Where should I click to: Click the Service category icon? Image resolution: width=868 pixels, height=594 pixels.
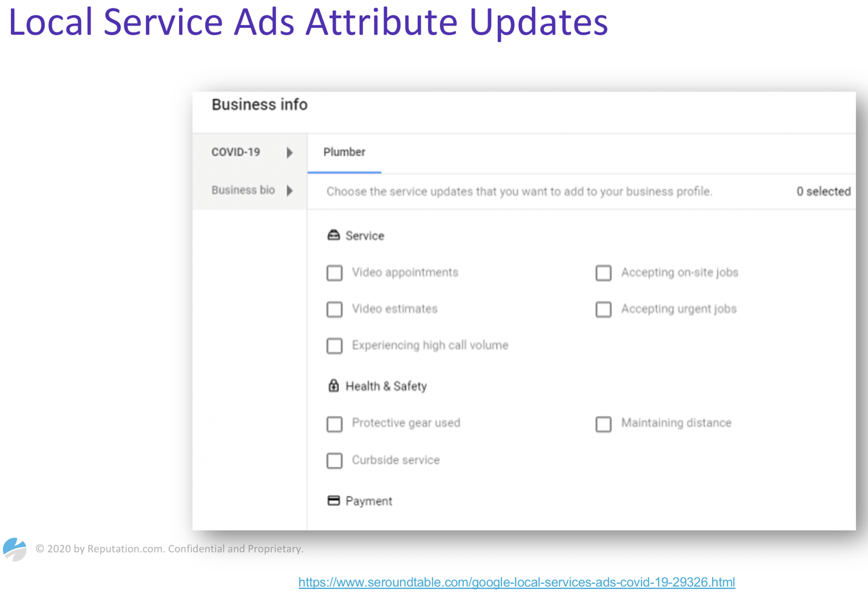333,235
